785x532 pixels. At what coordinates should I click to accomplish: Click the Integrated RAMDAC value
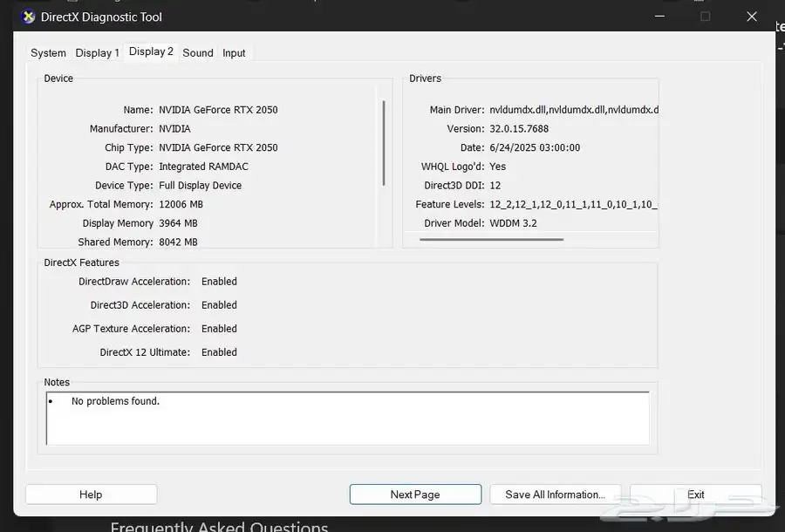point(203,167)
